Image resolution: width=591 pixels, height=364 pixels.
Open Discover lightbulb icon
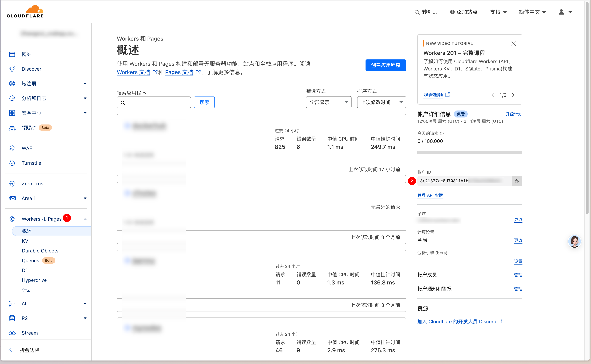[12, 69]
